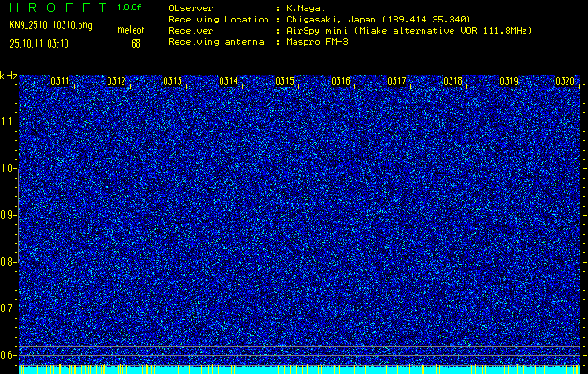
Task: Click the kHz axis unit label
Action: (8, 75)
